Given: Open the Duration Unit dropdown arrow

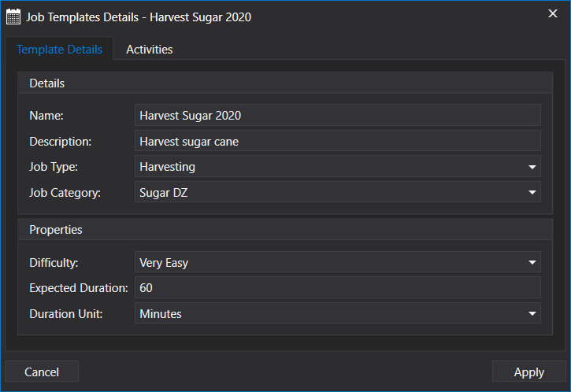Looking at the screenshot, I should click(x=533, y=314).
